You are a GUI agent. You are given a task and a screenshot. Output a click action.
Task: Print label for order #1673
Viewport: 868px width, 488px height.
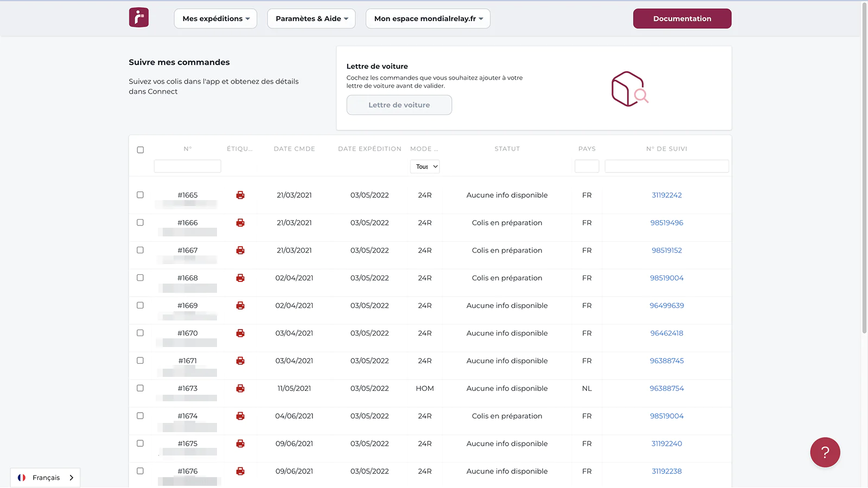240,389
